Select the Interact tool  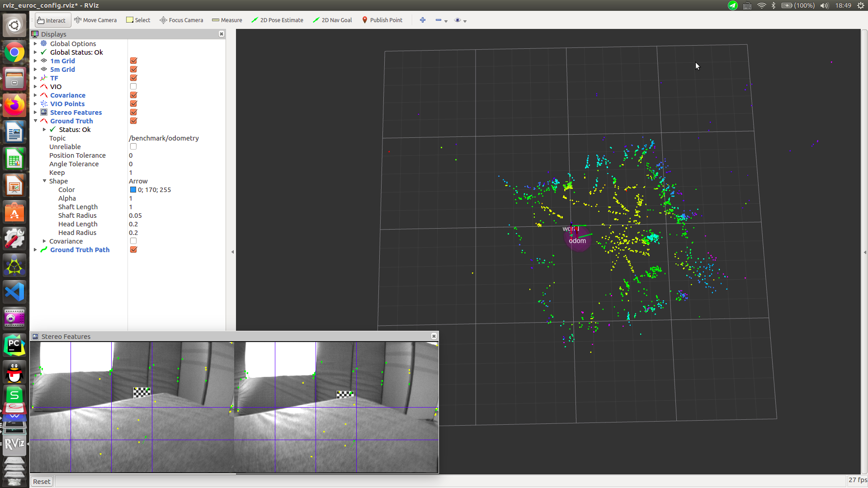tap(51, 20)
